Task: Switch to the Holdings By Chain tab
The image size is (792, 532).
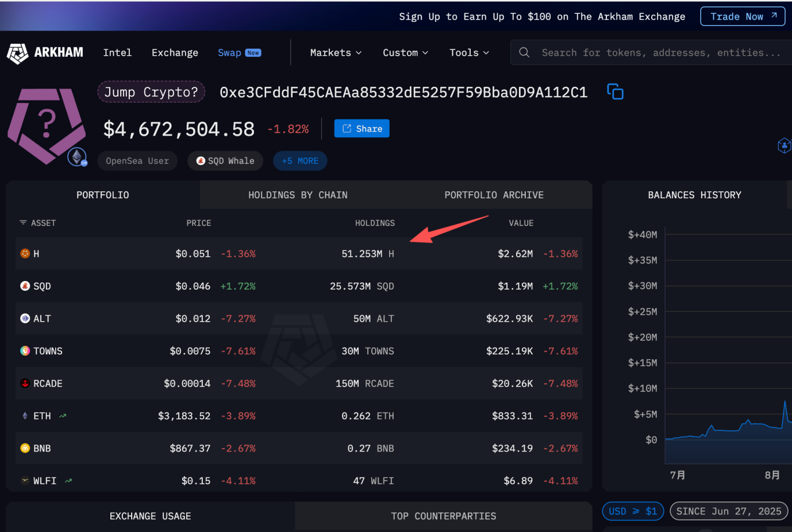Action: coord(298,195)
